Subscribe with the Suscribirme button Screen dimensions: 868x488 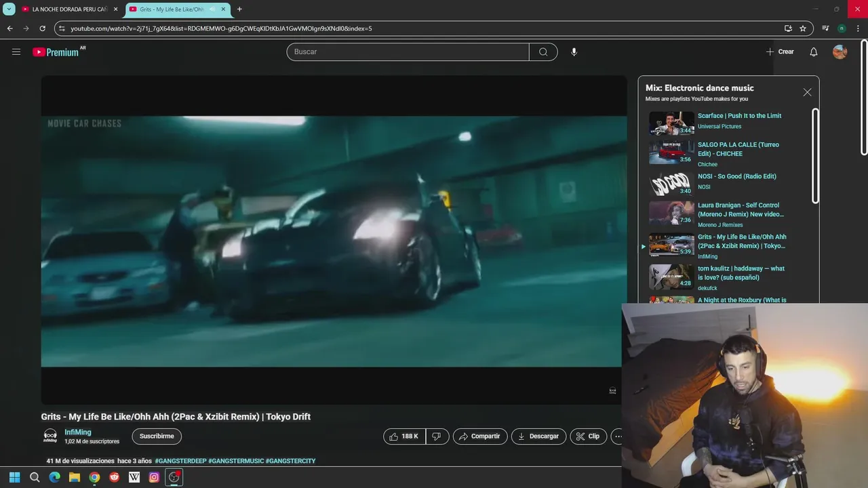coord(157,436)
